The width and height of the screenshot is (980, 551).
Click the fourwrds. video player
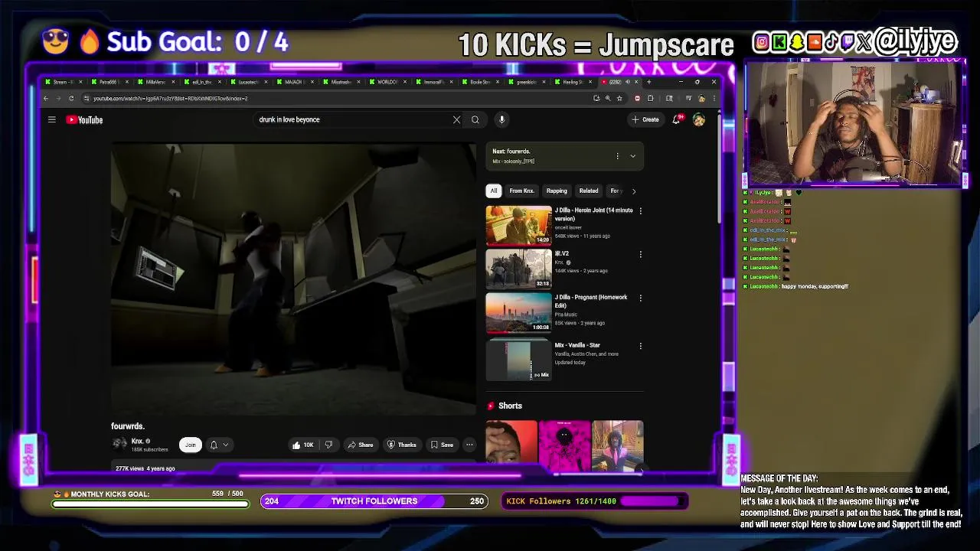point(293,279)
